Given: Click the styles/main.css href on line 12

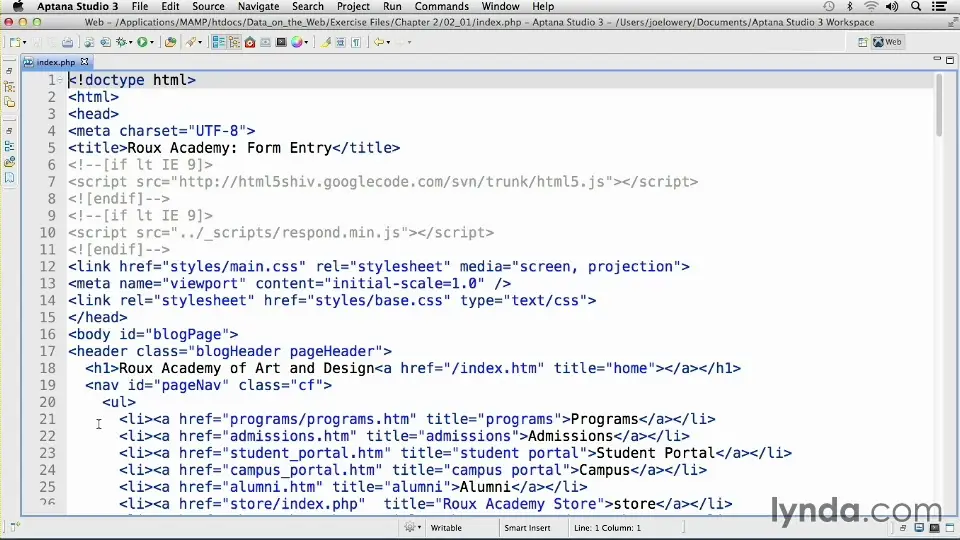Looking at the screenshot, I should tap(238, 267).
